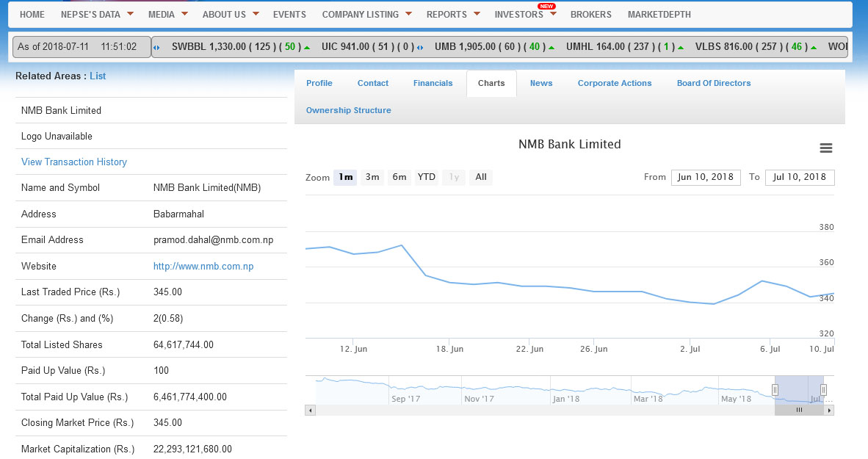Click the Change value '2(0.58)'

pos(168,319)
